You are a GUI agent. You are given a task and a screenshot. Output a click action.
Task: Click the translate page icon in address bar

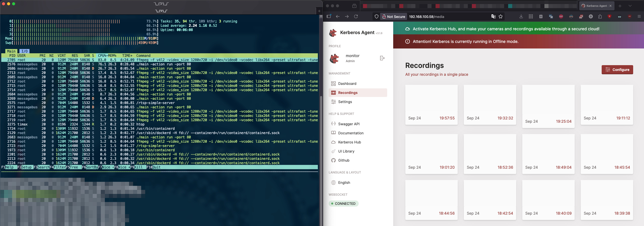tap(493, 16)
